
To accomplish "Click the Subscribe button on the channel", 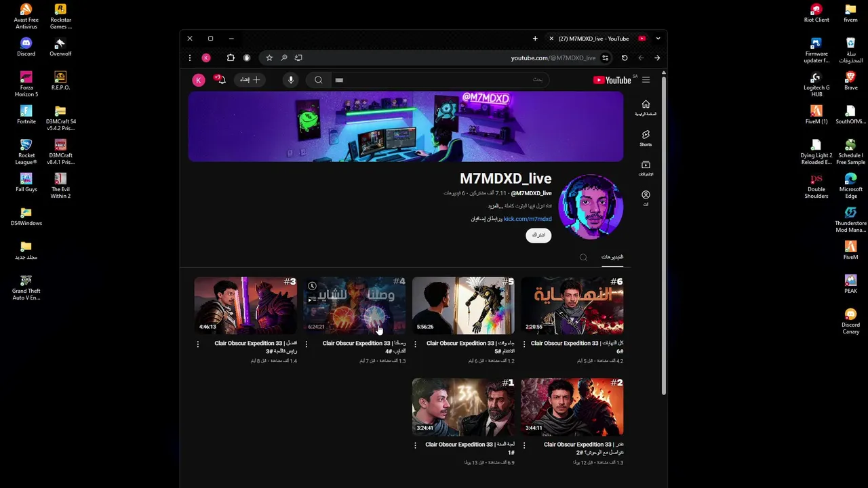I will (538, 235).
